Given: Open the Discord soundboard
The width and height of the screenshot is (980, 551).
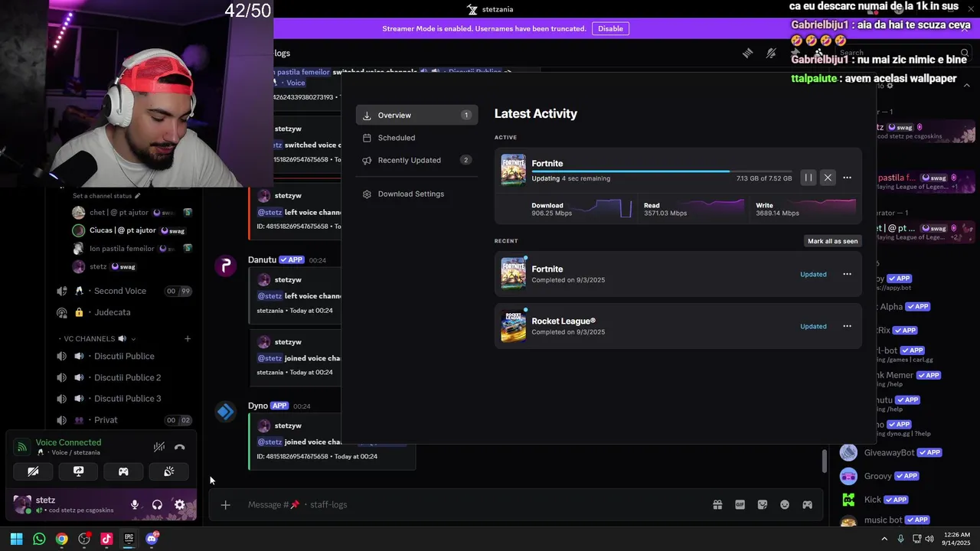Looking at the screenshot, I should coord(168,471).
